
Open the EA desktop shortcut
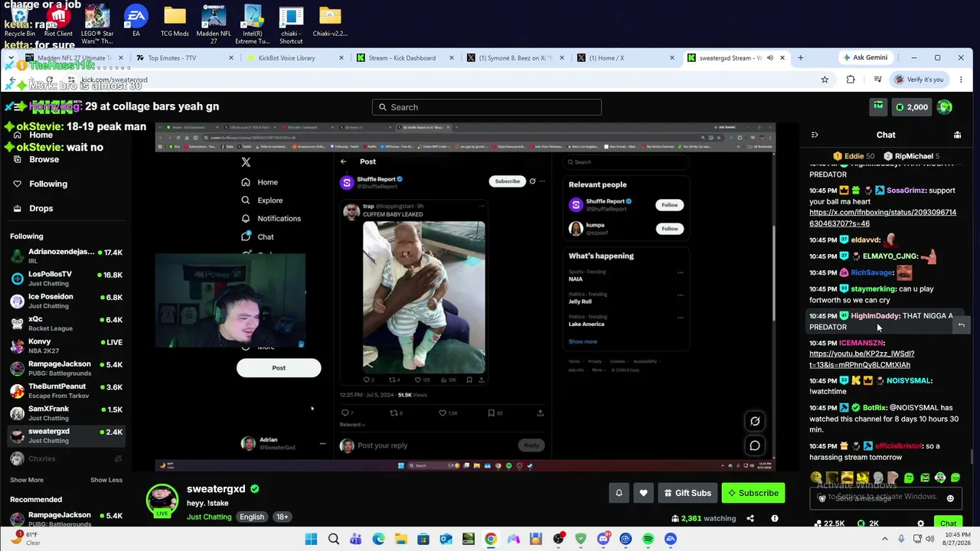[136, 21]
